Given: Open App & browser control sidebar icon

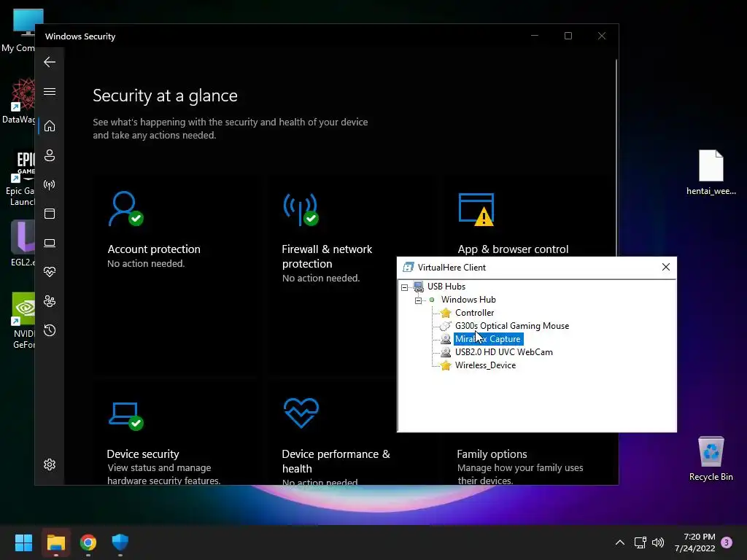Looking at the screenshot, I should 50,214.
